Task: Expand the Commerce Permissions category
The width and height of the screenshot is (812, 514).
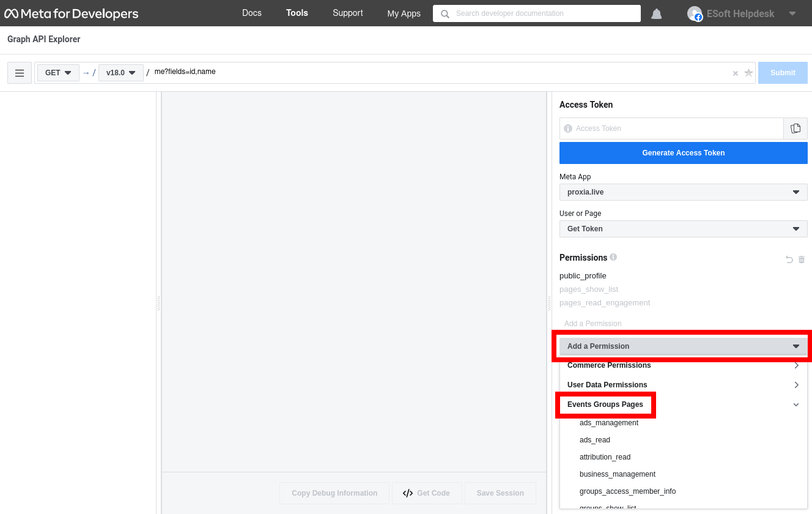Action: click(x=683, y=365)
